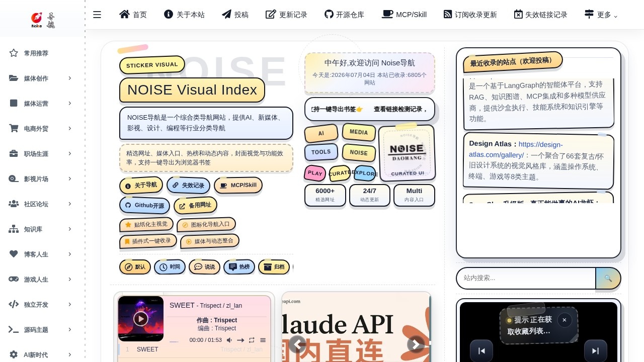Click the 插件式一键收录 feature tag
Image resolution: width=644 pixels, height=362 pixels.
(148, 241)
